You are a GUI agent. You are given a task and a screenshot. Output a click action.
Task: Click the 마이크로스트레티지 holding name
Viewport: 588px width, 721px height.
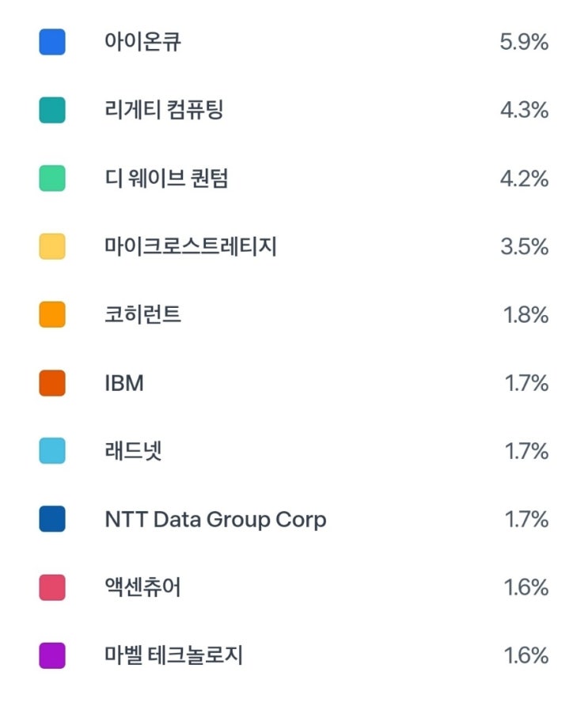pos(191,246)
